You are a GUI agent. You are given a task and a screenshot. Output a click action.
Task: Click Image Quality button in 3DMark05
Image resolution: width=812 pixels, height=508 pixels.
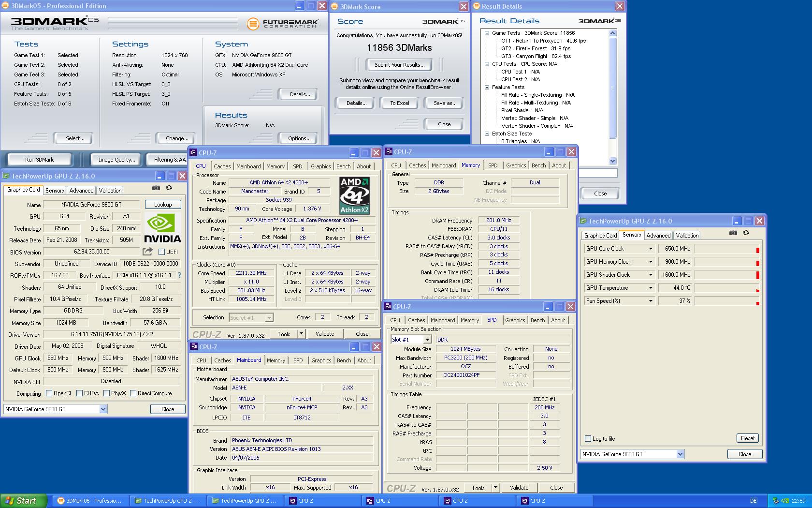point(116,160)
